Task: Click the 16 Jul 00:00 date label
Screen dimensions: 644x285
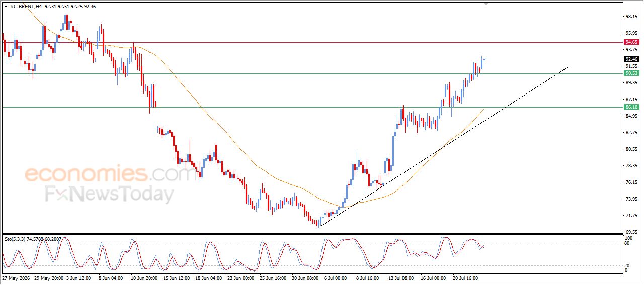Action: coord(434,278)
